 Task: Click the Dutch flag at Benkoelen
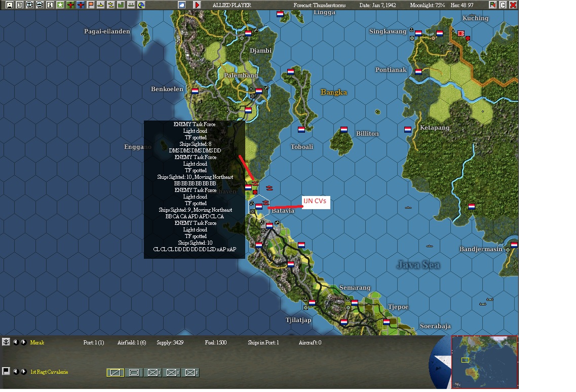[x=195, y=91]
